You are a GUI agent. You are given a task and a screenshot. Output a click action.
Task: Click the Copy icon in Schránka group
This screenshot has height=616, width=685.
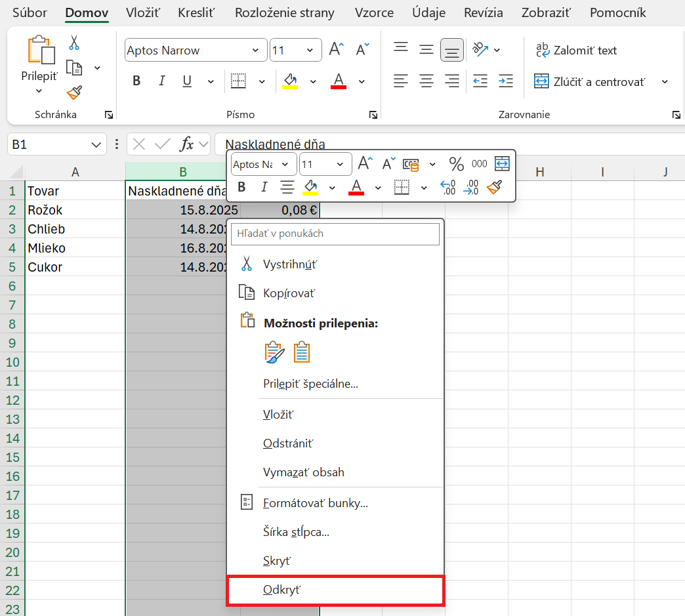coord(74,68)
